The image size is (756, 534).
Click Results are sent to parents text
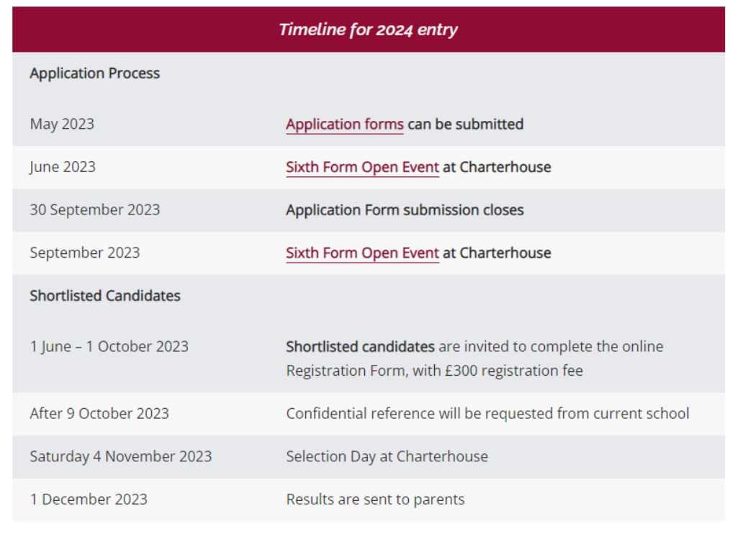click(376, 499)
